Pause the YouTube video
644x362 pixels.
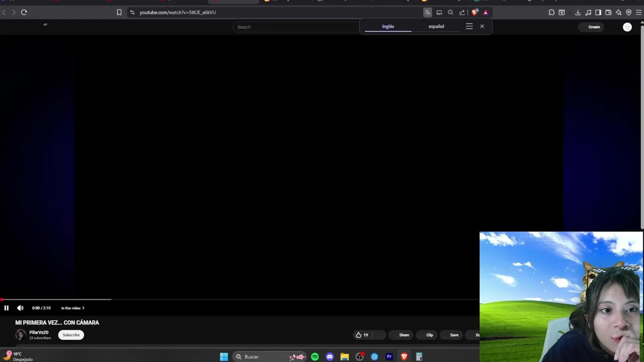click(7, 308)
